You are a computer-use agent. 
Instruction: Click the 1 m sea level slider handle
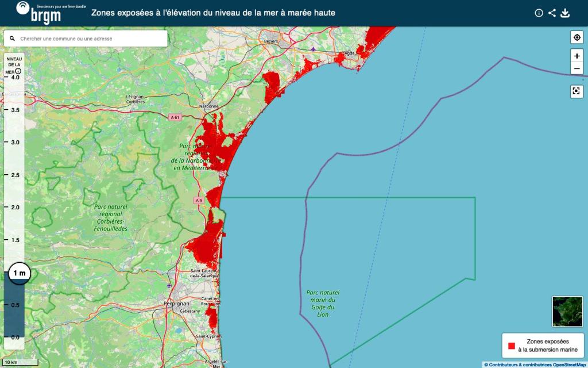pos(19,273)
